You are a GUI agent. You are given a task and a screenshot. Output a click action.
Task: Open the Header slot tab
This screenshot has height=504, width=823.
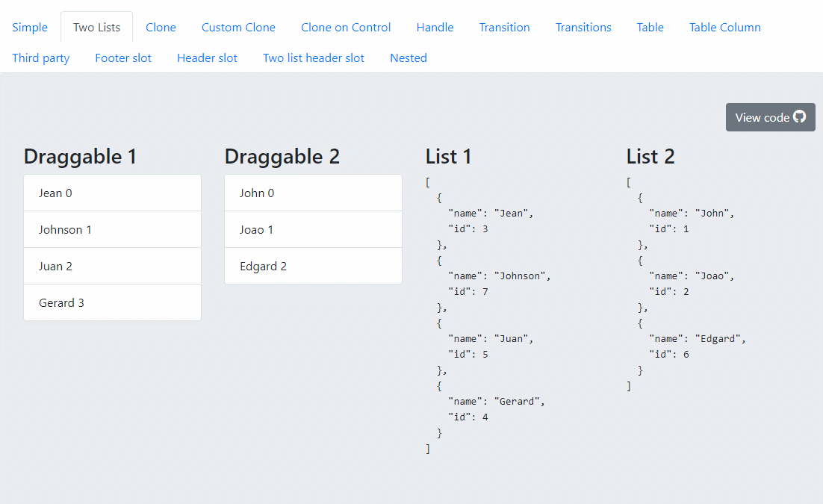point(207,58)
